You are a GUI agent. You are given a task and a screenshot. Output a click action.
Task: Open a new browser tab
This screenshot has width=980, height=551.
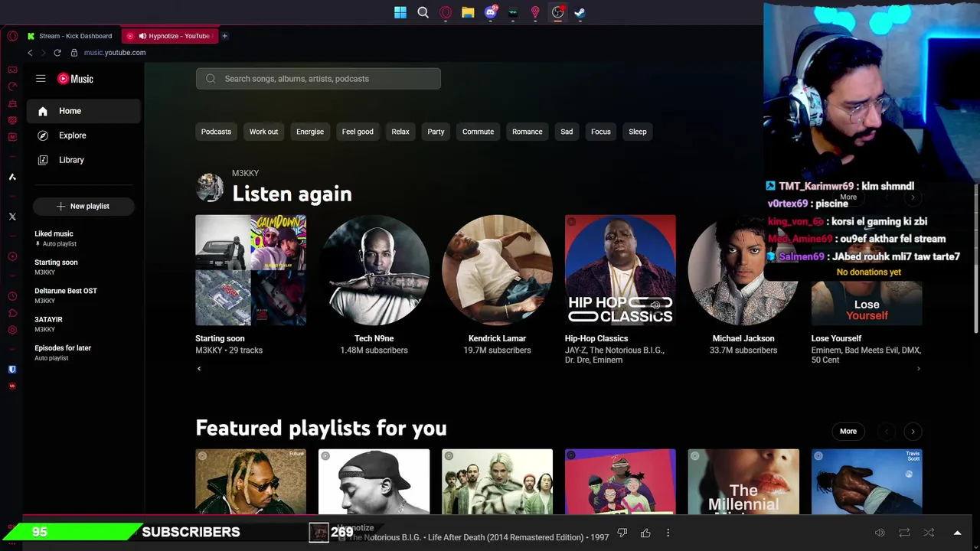pyautogui.click(x=224, y=36)
